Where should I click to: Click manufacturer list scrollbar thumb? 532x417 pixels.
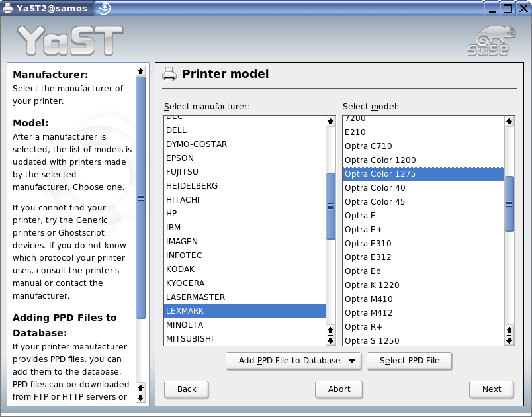330,207
